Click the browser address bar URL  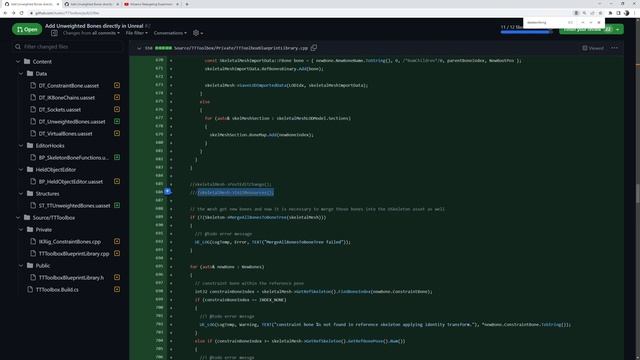[x=67, y=13]
